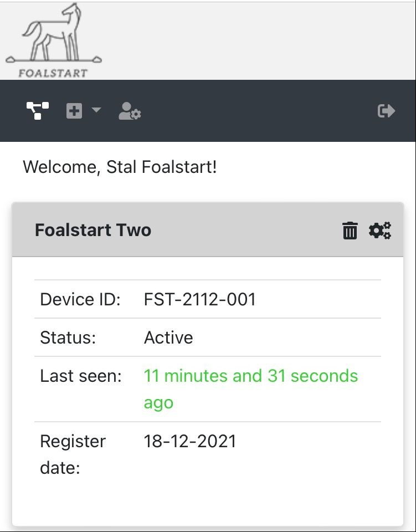416x532 pixels.
Task: Click the Active status value
Action: click(x=168, y=337)
